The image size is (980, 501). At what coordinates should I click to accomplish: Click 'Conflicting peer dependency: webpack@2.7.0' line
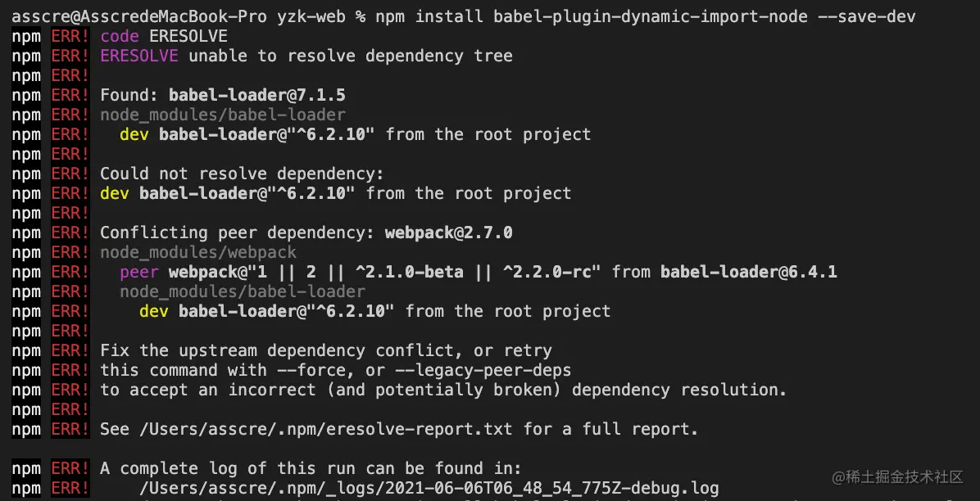pyautogui.click(x=306, y=232)
